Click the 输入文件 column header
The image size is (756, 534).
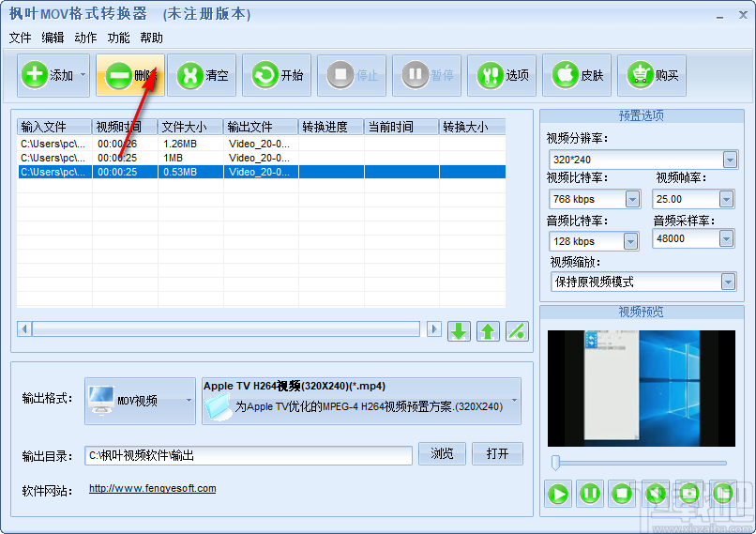coord(54,127)
